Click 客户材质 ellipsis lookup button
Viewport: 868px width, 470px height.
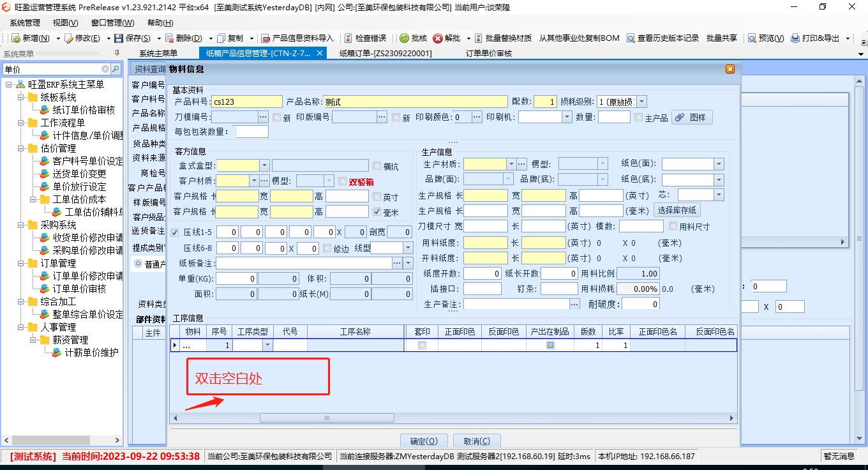265,181
